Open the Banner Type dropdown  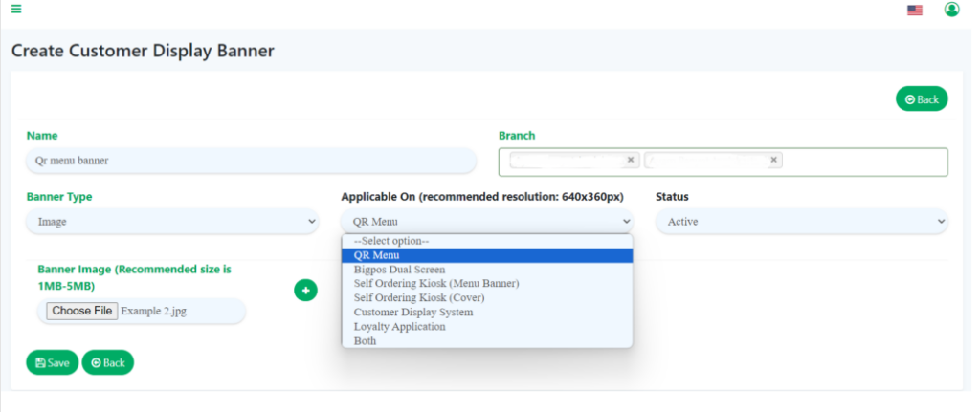click(172, 222)
